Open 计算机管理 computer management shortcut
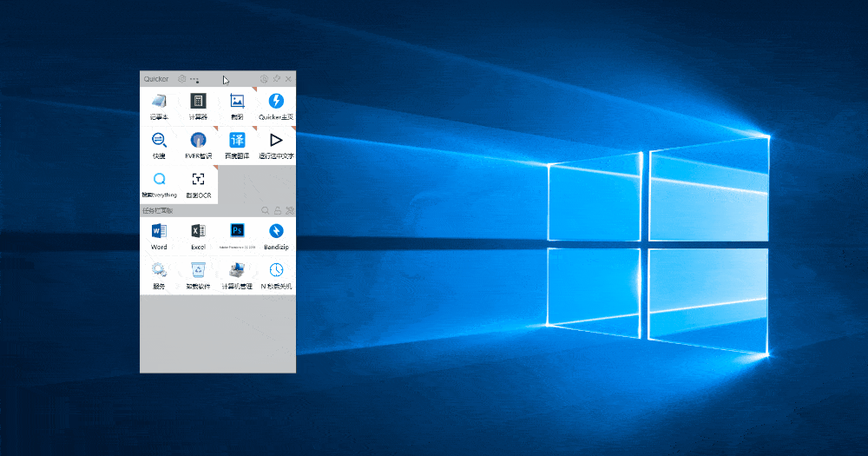Screen dimensions: 868x456 coord(237,275)
